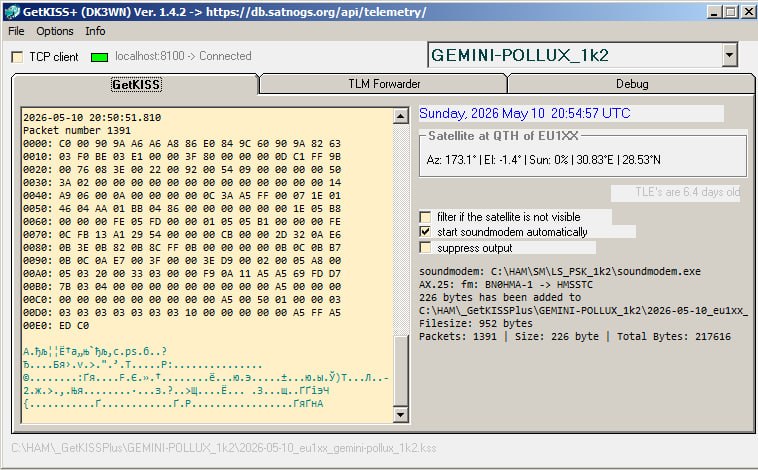Click the .kss file path in status bar
This screenshot has height=470, width=758.
coord(224,448)
